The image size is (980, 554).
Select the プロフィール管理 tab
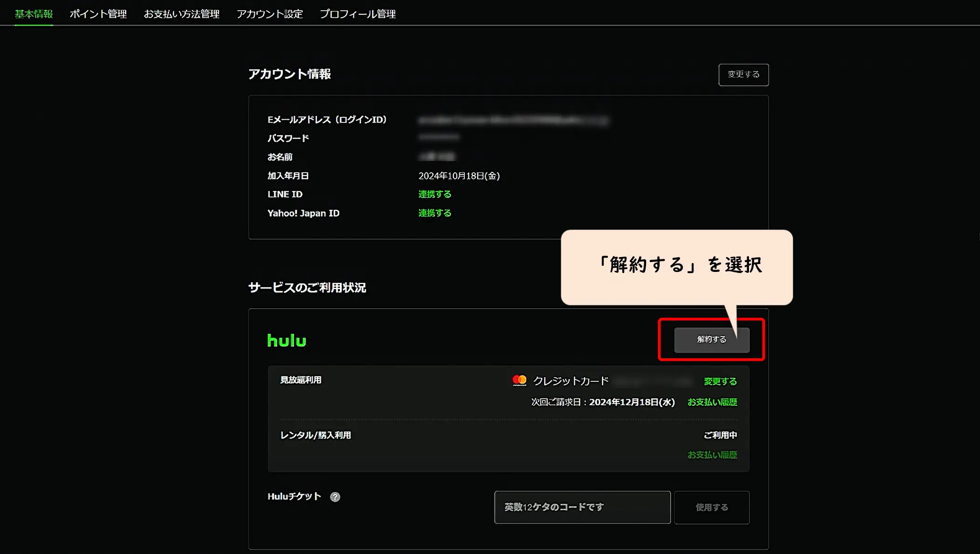358,14
